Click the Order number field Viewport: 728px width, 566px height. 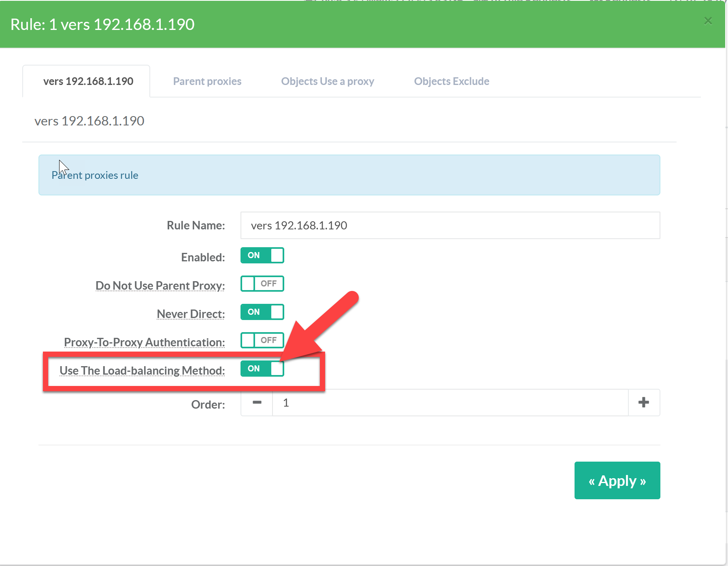450,403
